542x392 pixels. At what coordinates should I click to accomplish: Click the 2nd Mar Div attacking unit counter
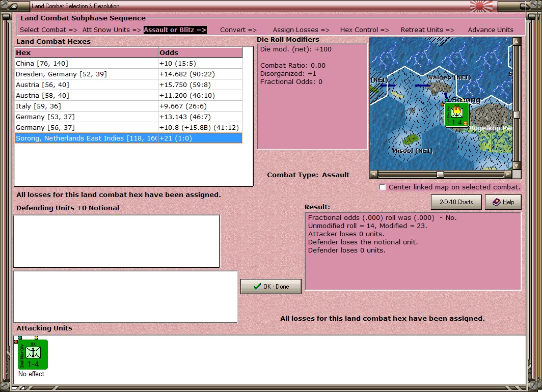point(33,354)
